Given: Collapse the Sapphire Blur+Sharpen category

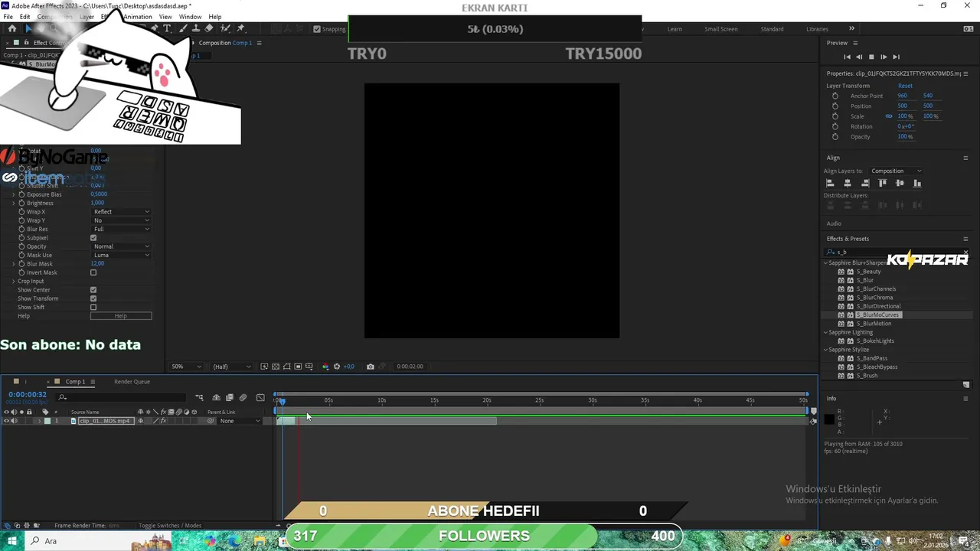Looking at the screenshot, I should click(x=826, y=263).
